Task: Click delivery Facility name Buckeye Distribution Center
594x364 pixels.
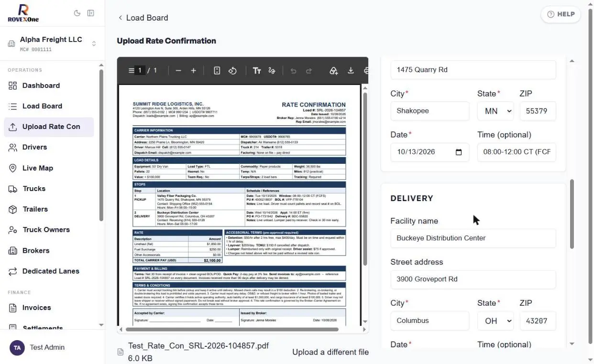Action: point(473,238)
